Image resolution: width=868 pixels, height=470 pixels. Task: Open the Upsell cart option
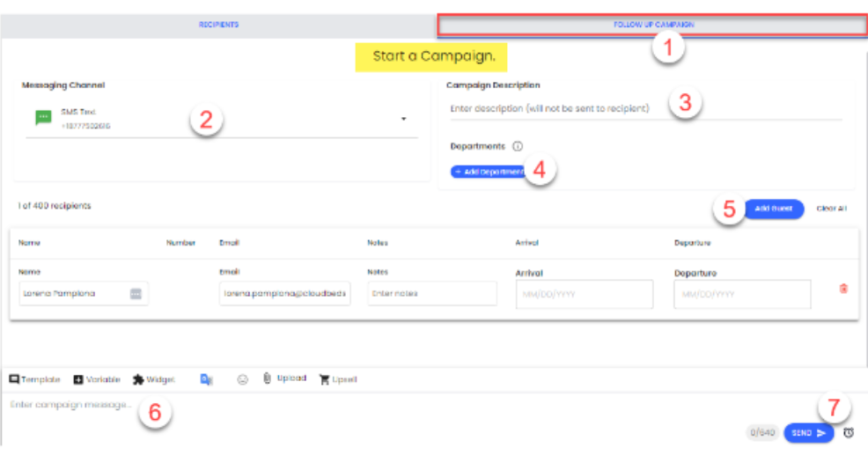pyautogui.click(x=338, y=379)
